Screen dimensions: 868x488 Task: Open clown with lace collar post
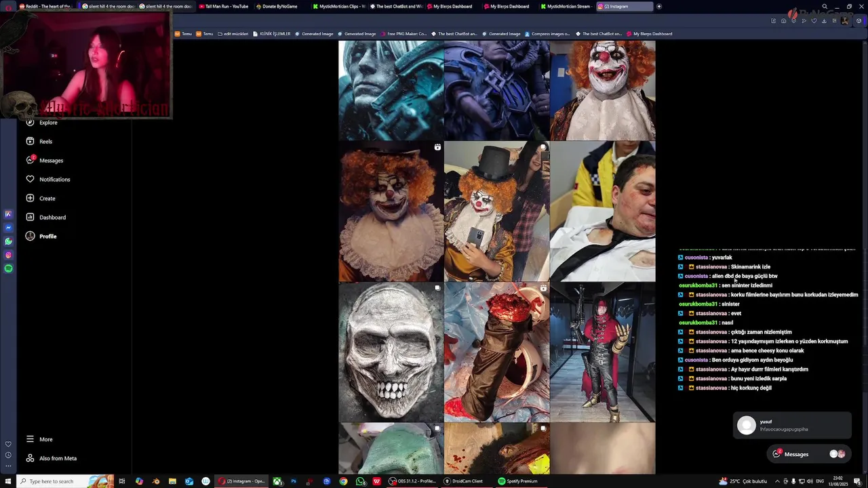click(x=391, y=211)
